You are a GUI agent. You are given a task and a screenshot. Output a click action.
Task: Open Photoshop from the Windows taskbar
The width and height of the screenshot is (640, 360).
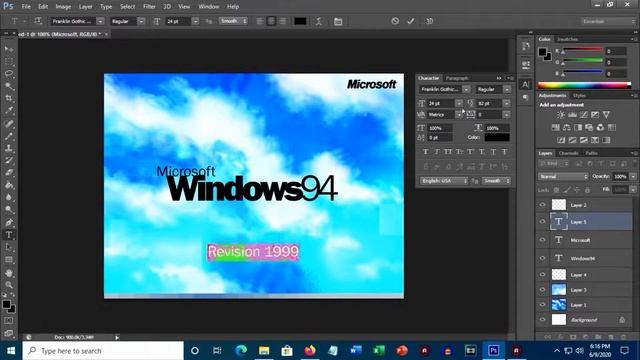[x=493, y=350]
